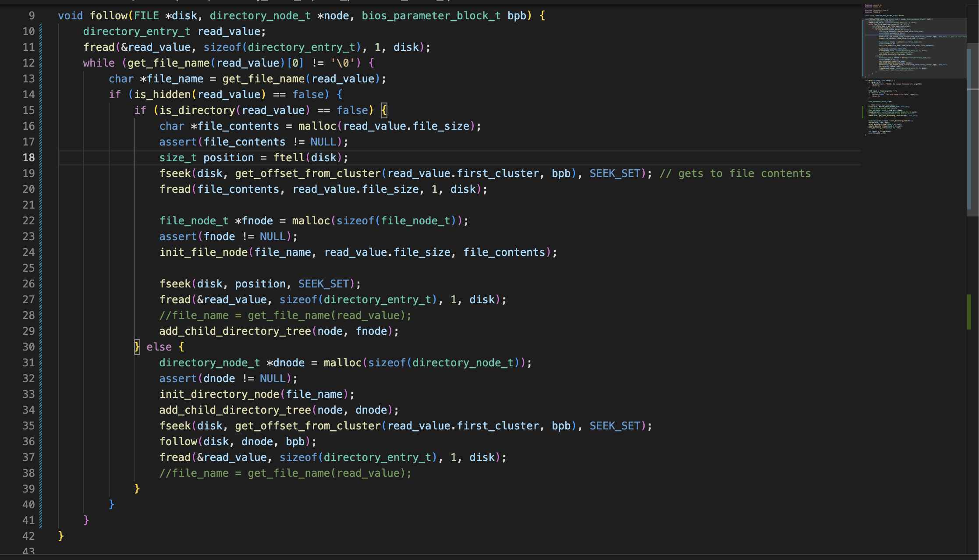Click the recursive 'follow' call on line 36
Viewport: 979px width, 560px height.
178,442
